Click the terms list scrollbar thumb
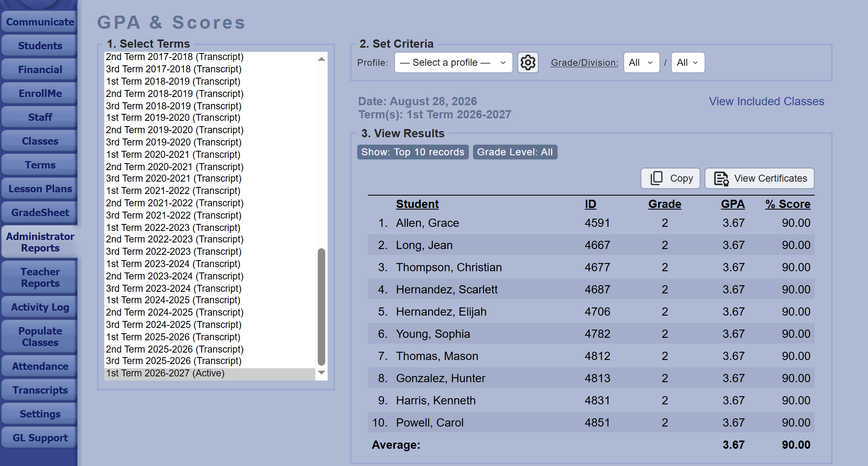 click(x=321, y=307)
